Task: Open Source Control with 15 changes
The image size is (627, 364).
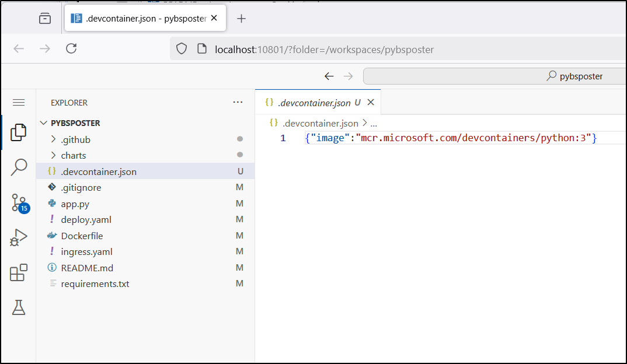Action: coord(19,202)
